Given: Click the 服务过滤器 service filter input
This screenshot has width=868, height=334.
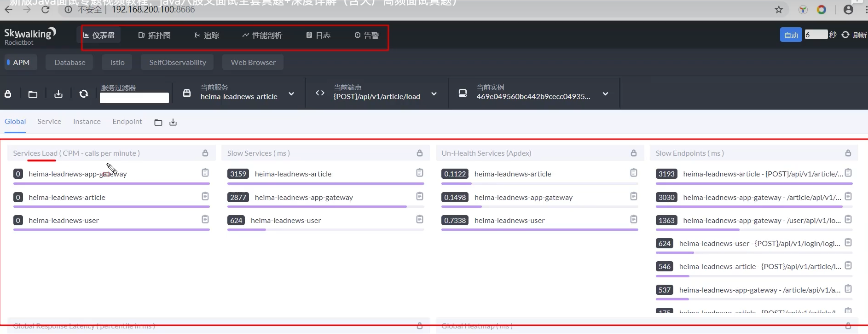Looking at the screenshot, I should coord(134,98).
